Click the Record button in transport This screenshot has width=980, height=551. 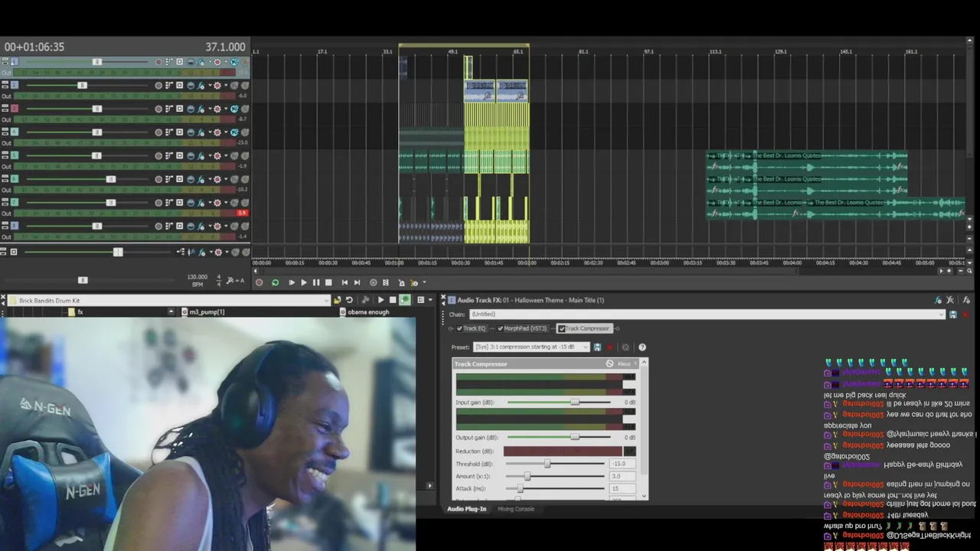point(259,282)
